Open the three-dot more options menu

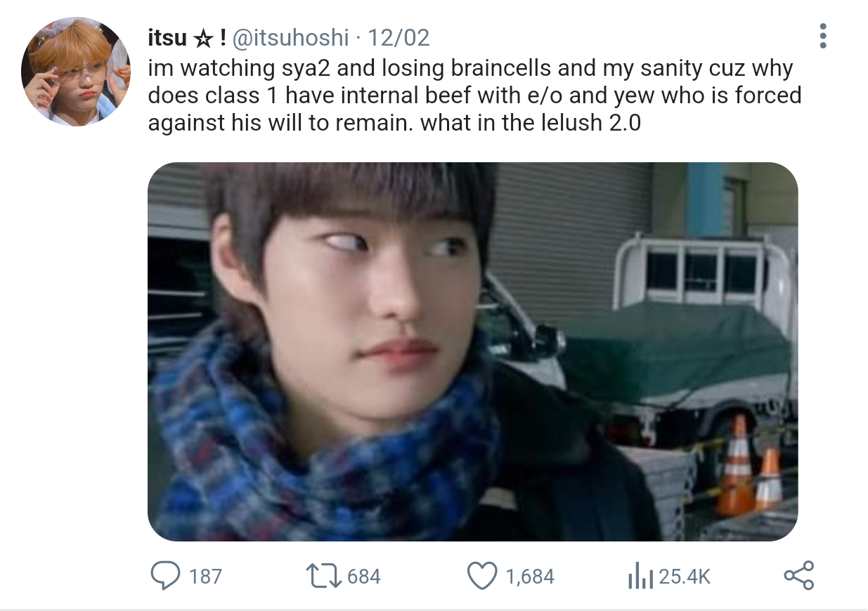coord(823,36)
